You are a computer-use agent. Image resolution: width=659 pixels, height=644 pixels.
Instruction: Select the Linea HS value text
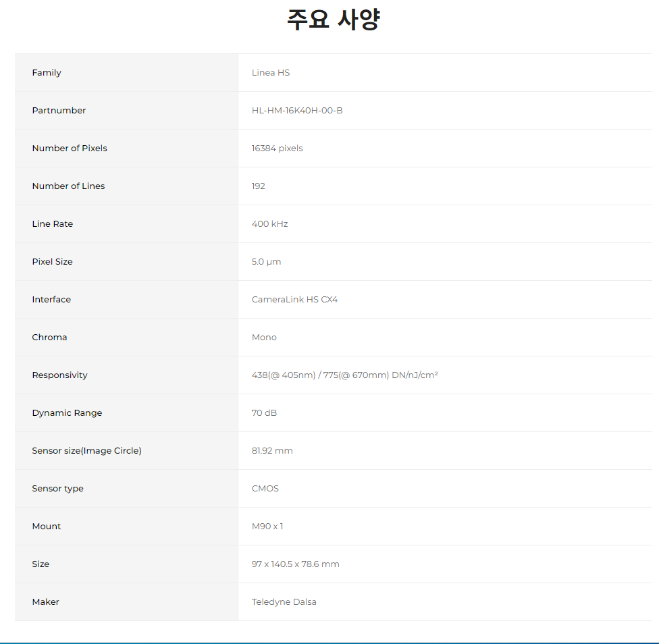(x=270, y=73)
